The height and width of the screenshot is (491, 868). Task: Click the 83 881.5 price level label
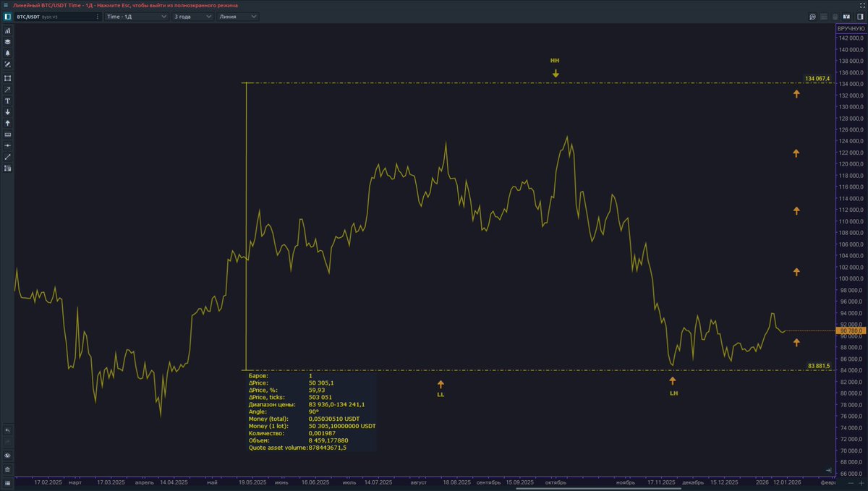tap(818, 366)
